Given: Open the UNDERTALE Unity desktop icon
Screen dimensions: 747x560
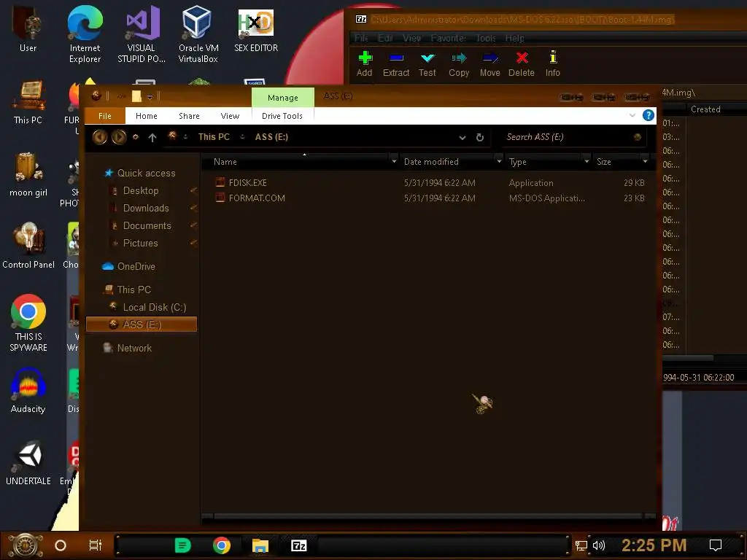Looking at the screenshot, I should pos(28,463).
